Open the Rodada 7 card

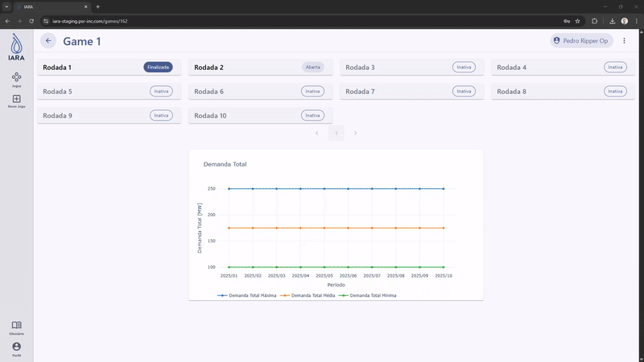pos(411,91)
